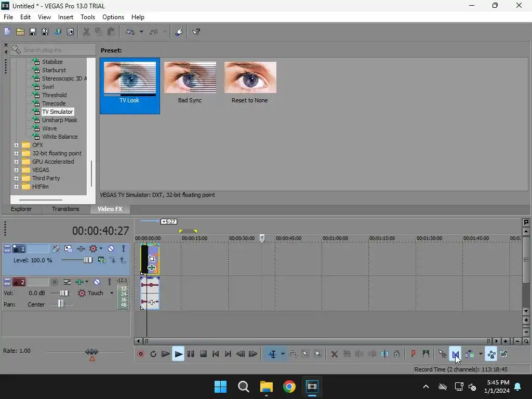Open Edit tool dropdown arrow
This screenshot has height=399, width=532.
point(283,354)
